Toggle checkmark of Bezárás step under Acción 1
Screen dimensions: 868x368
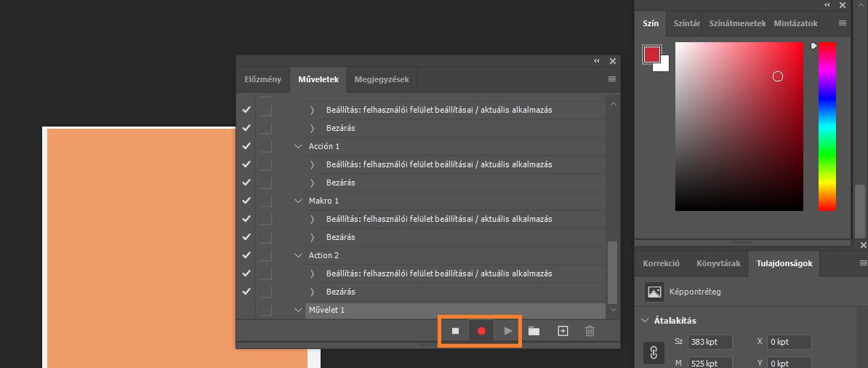tap(246, 183)
